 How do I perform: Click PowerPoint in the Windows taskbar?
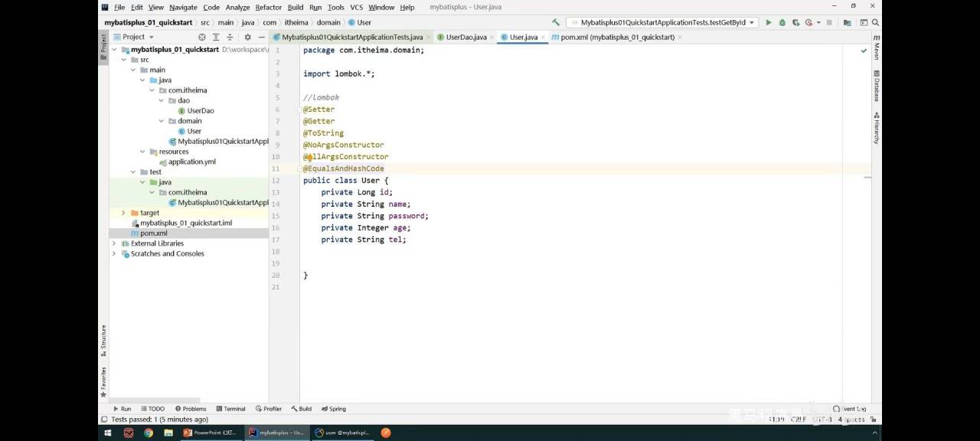click(x=211, y=433)
